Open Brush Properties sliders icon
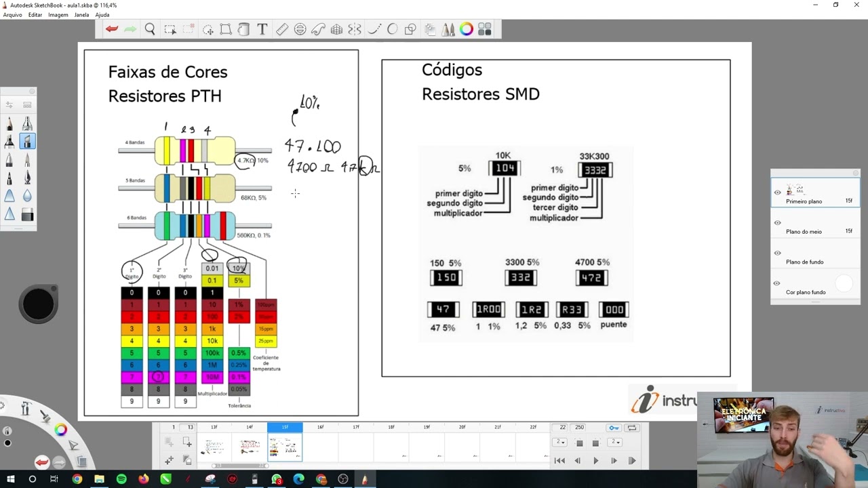This screenshot has width=868, height=488. click(x=9, y=104)
